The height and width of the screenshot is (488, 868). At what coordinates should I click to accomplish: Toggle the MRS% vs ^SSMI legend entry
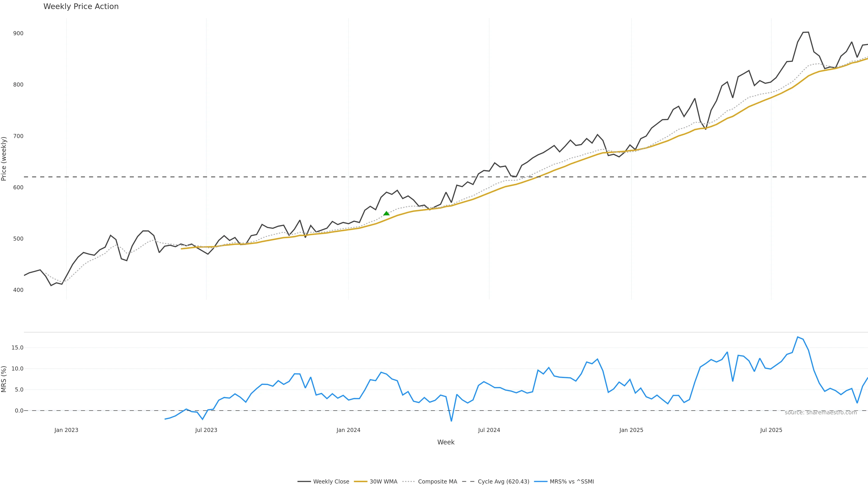click(572, 482)
